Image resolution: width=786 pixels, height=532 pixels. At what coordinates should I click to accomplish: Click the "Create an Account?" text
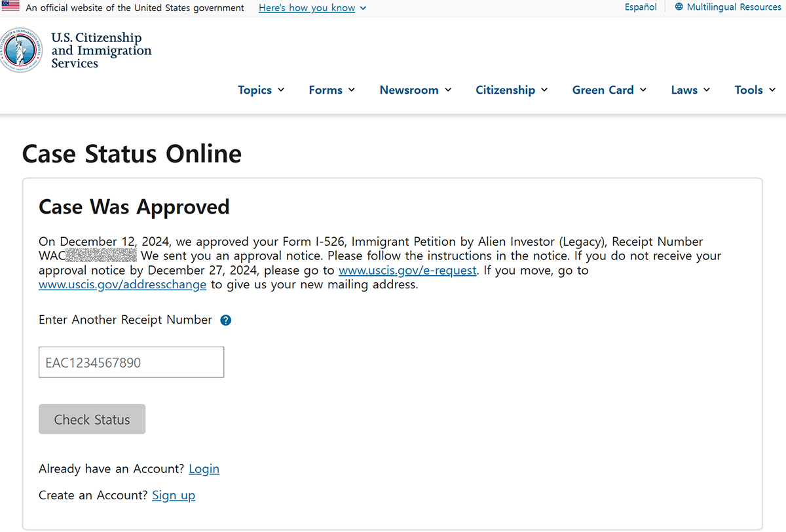coord(94,495)
